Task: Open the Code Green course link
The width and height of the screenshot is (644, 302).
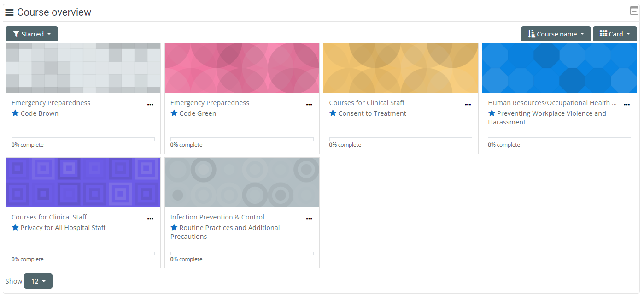Action: tap(198, 113)
